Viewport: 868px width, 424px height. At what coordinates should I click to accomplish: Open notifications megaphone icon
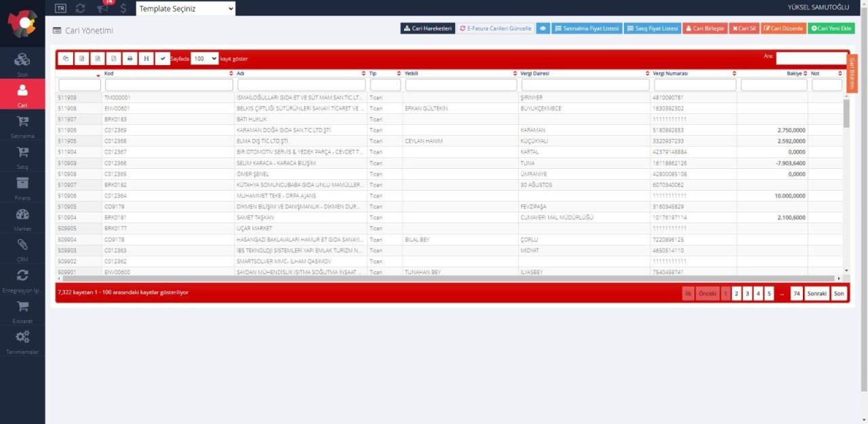pyautogui.click(x=102, y=8)
